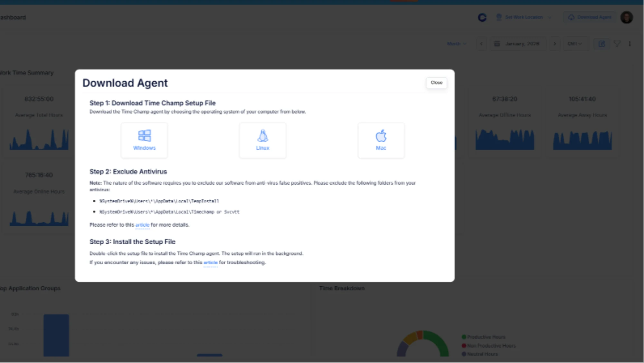Image resolution: width=644 pixels, height=363 pixels.
Task: Close the Download Agent dialog
Action: tap(436, 83)
